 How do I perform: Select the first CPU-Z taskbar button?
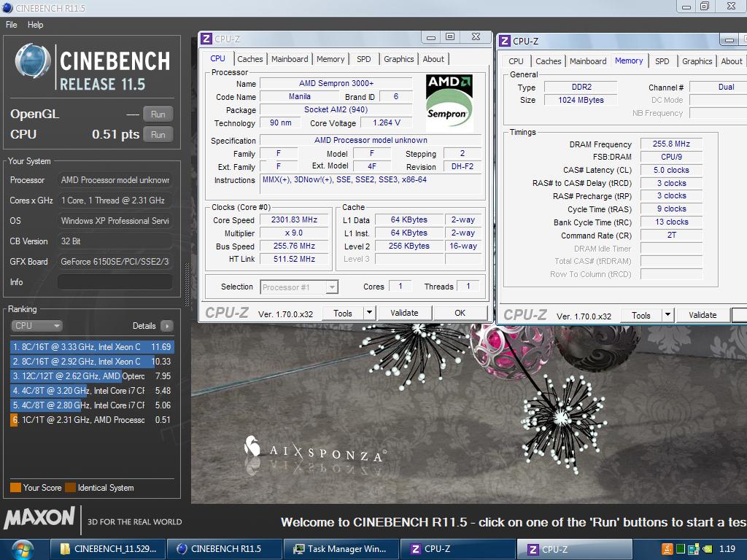(x=458, y=549)
